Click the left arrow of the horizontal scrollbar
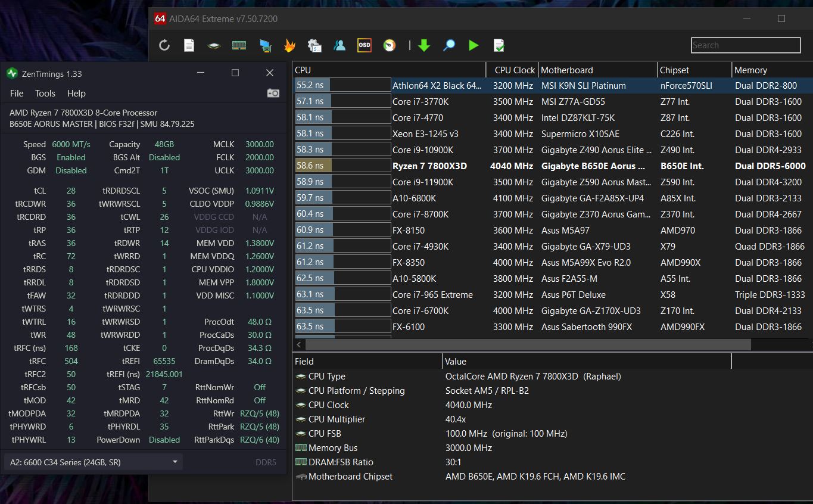This screenshot has height=504, width=813. [x=299, y=344]
